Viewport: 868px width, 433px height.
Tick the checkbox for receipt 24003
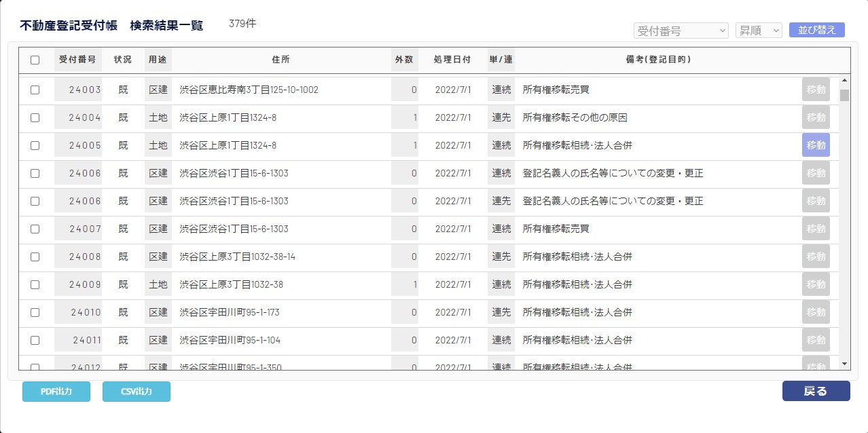coord(35,90)
